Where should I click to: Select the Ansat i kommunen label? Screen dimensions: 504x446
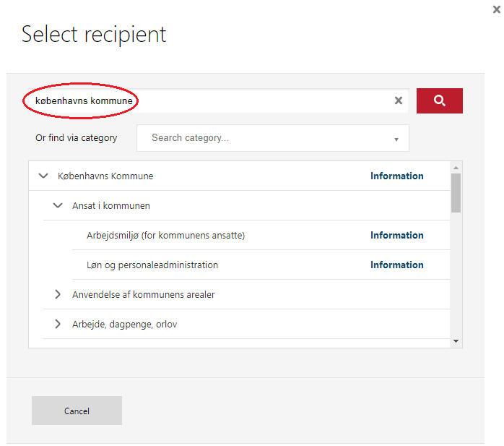tap(111, 205)
